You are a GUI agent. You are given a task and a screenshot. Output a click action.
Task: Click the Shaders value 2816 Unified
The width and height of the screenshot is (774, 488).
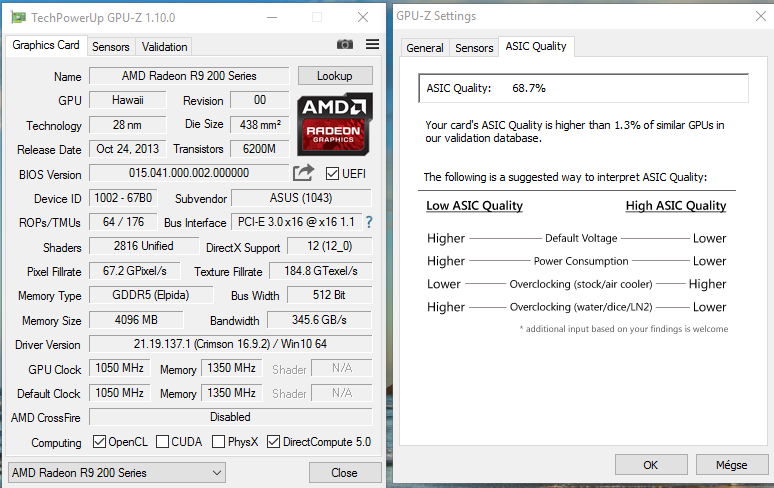click(x=144, y=246)
